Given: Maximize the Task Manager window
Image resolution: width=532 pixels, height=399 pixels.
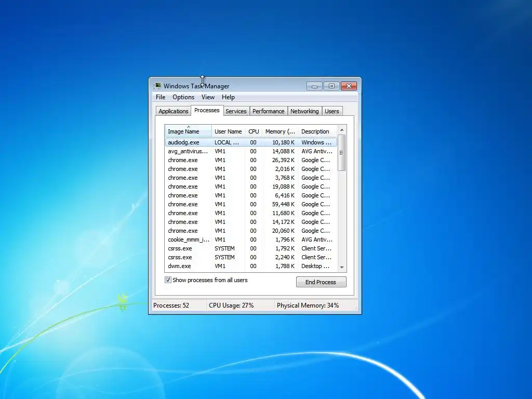Looking at the screenshot, I should (x=331, y=86).
